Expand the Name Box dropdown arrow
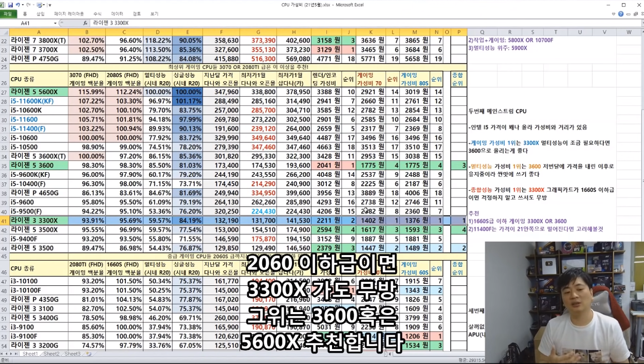The width and height of the screenshot is (644, 364). point(55,23)
